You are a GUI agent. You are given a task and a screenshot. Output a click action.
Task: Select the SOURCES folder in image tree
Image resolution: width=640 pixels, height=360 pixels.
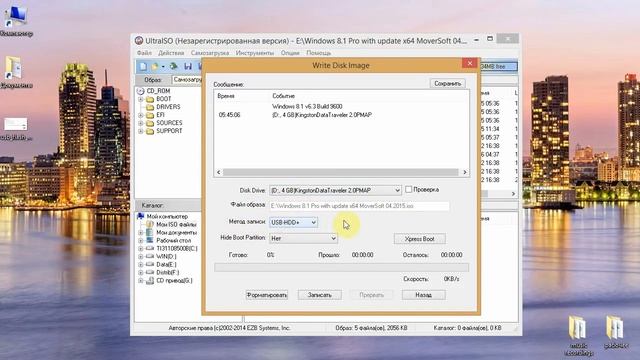coord(169,123)
